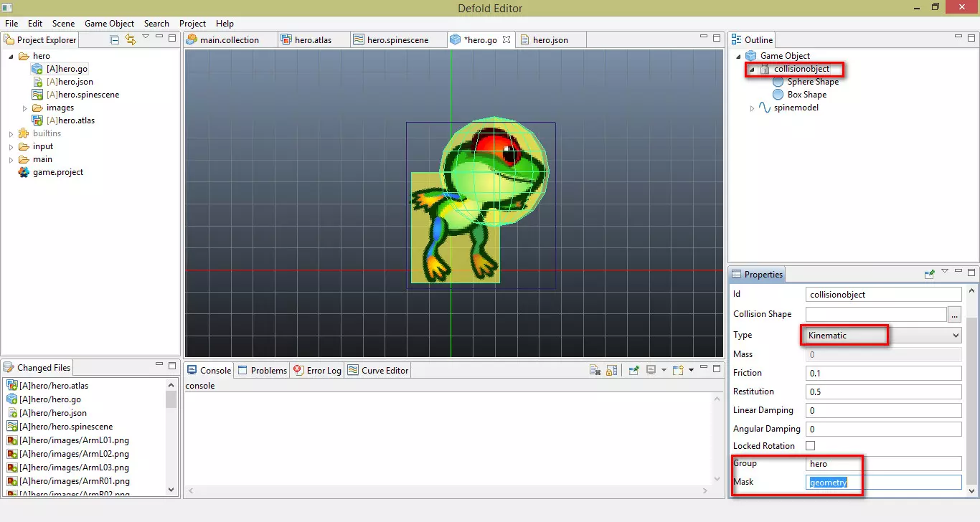The width and height of the screenshot is (980, 522).
Task: Toggle console Scroll Lock icon
Action: 611,370
